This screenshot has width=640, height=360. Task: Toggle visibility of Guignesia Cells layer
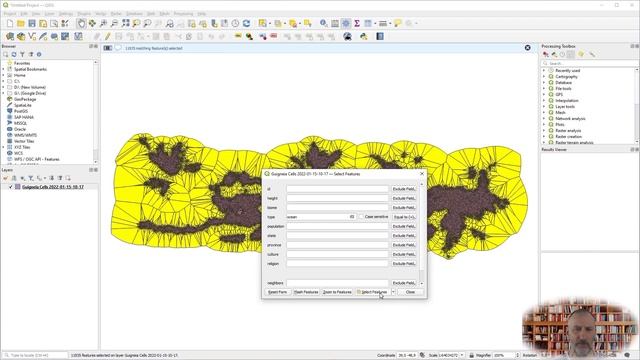[11, 187]
